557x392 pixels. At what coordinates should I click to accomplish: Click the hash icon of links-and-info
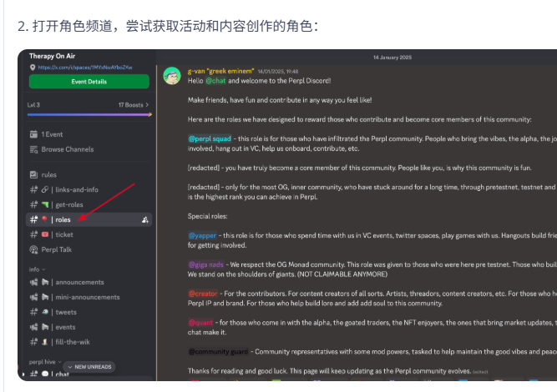click(33, 190)
